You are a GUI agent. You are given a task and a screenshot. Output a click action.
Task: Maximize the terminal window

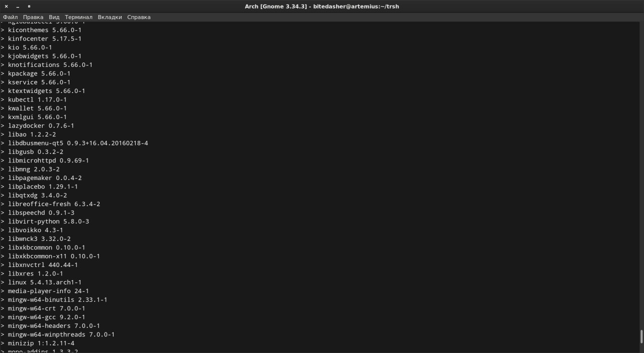point(29,7)
